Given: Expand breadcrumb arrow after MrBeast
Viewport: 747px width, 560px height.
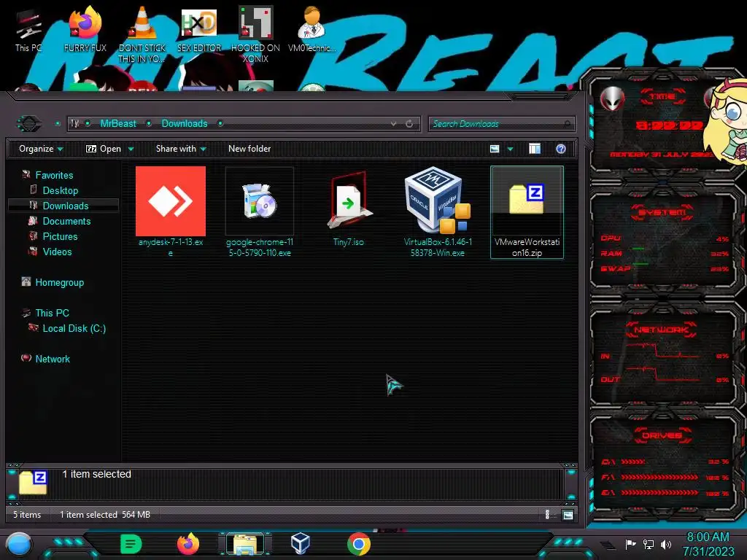Looking at the screenshot, I should [x=149, y=124].
